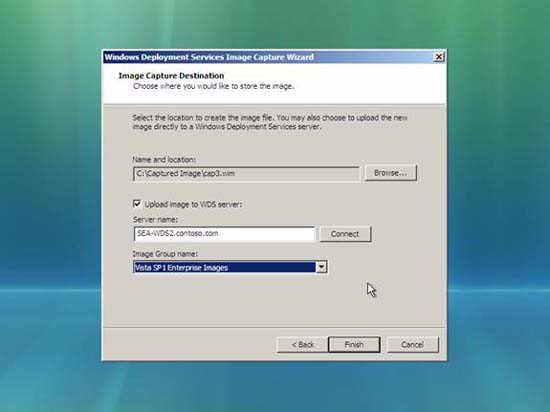Viewport: 550px width, 412px height.
Task: Click the Finish button
Action: click(x=354, y=345)
